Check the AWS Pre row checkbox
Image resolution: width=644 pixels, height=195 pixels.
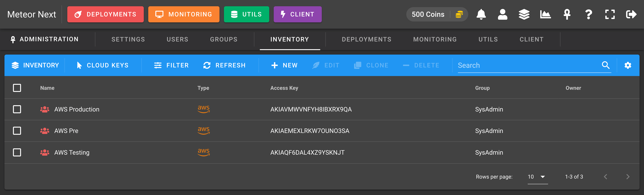click(x=17, y=131)
